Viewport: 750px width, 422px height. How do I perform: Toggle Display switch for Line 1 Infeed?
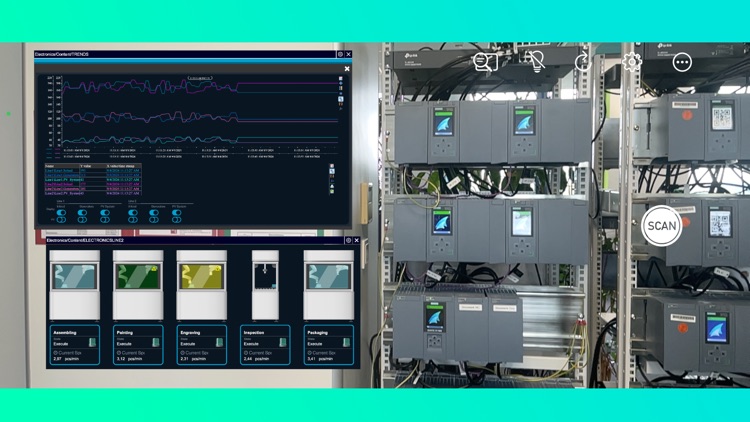click(x=61, y=212)
